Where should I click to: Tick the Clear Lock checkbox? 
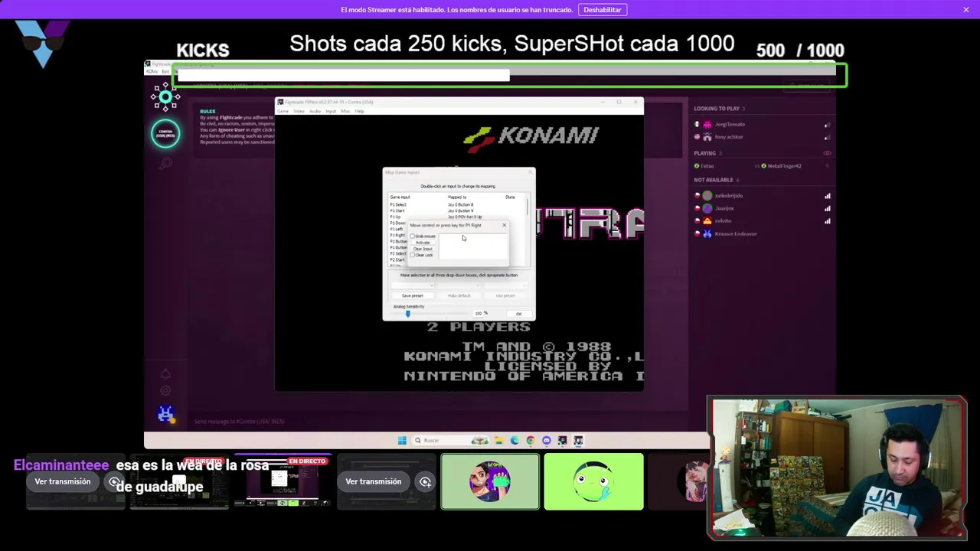pos(413,255)
